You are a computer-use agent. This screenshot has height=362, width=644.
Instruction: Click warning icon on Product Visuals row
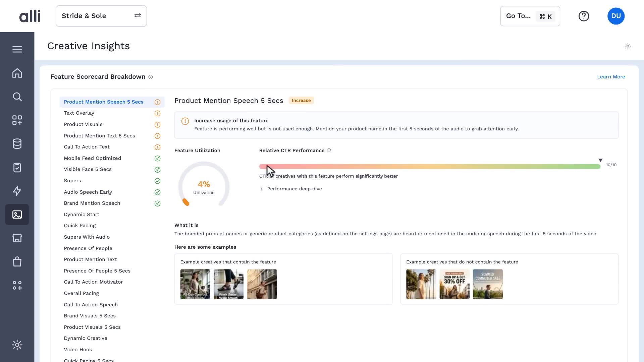(x=157, y=125)
